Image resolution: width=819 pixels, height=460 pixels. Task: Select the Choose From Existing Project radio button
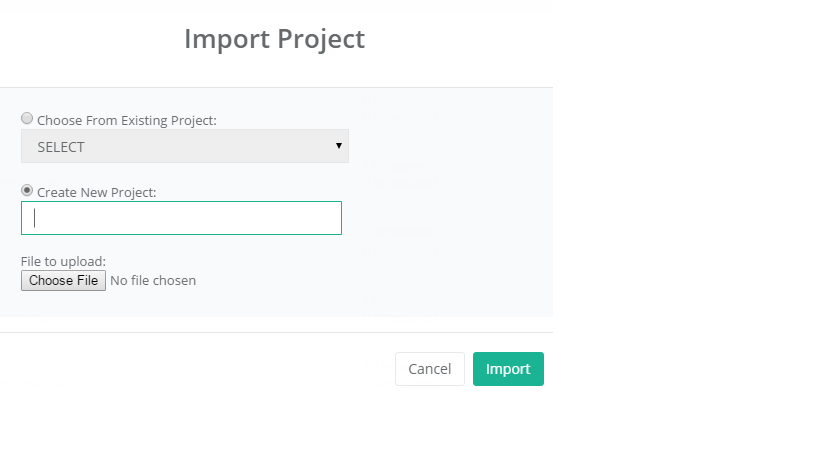pyautogui.click(x=27, y=119)
